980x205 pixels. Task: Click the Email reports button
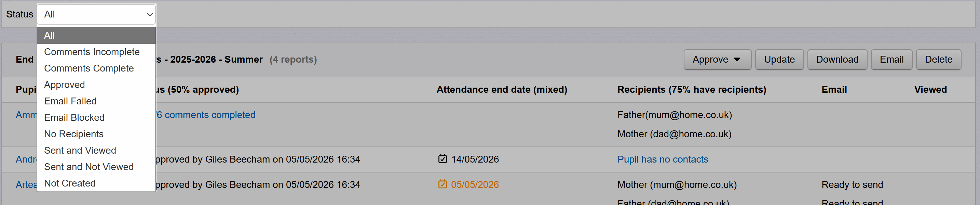tap(891, 60)
